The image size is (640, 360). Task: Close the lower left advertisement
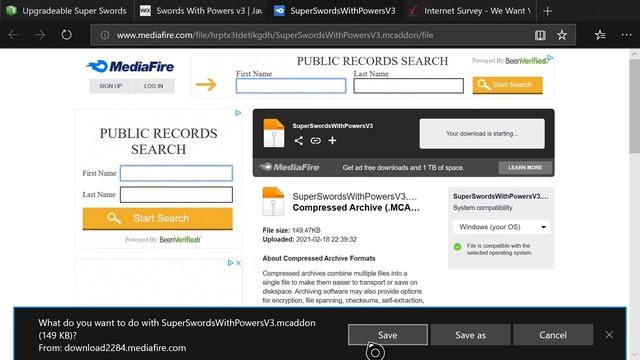tap(238, 263)
